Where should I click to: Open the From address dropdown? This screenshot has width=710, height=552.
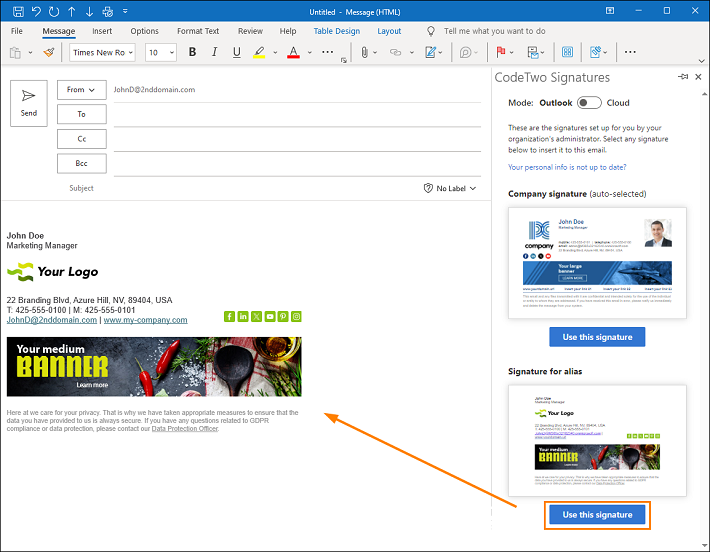pyautogui.click(x=82, y=90)
